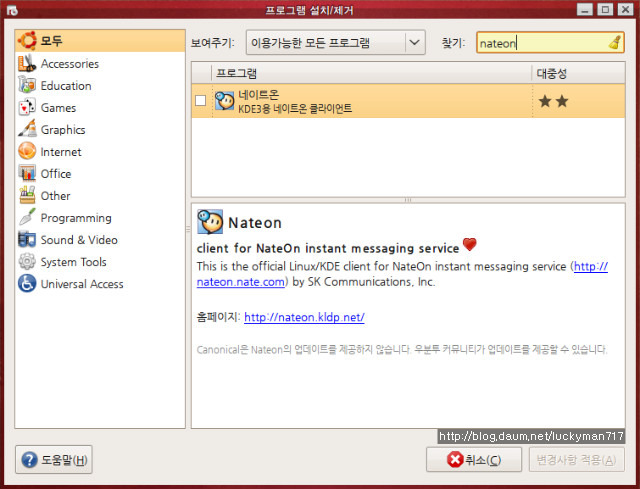Select the Sound & Video category label
Viewport: 640px width, 489px height.
tap(79, 240)
